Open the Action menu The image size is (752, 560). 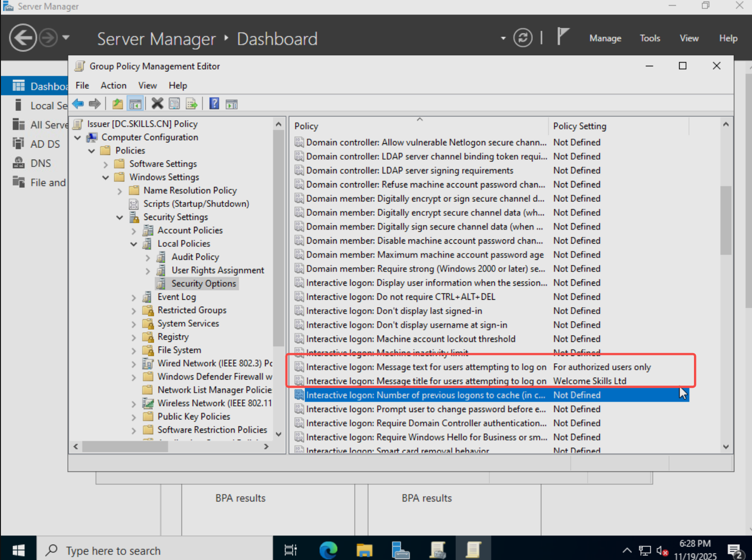click(x=114, y=85)
